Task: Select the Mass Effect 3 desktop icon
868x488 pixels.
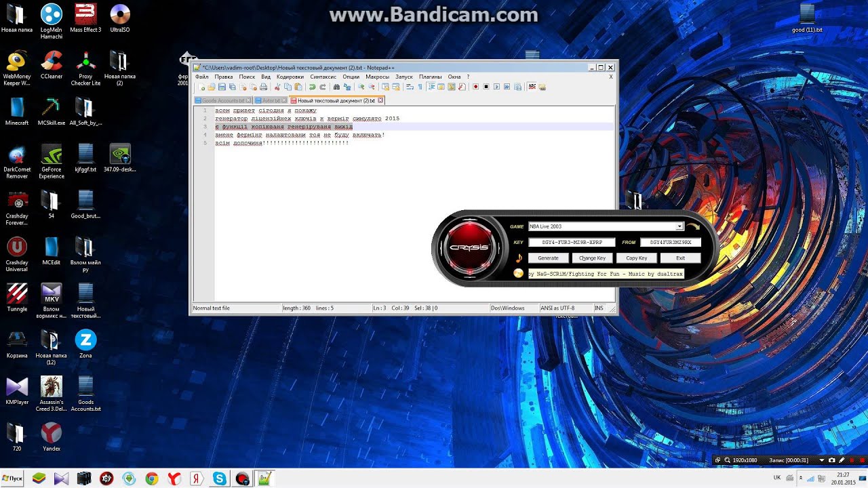Action: [85, 18]
